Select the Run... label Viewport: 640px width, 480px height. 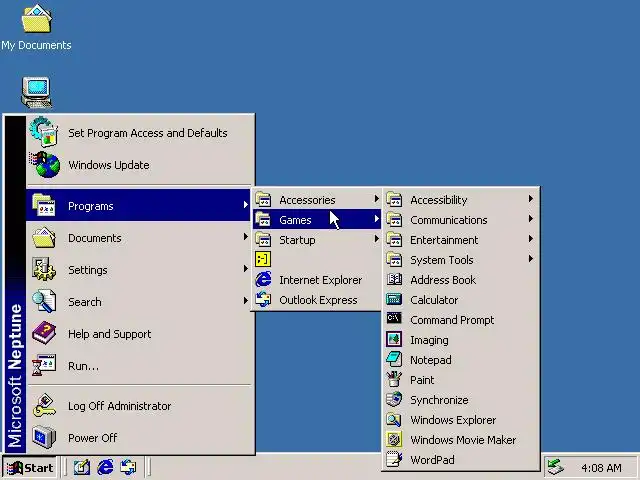pyautogui.click(x=83, y=366)
